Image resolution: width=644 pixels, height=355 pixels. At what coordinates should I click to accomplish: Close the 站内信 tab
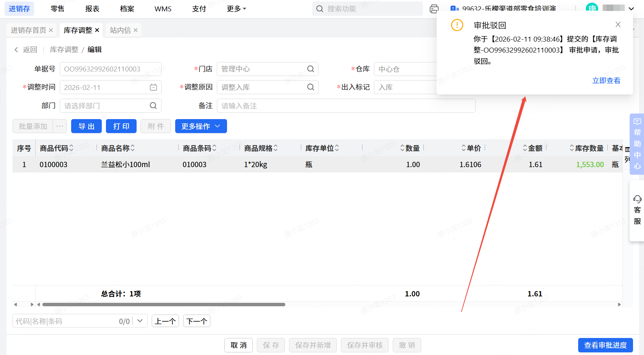coord(135,30)
